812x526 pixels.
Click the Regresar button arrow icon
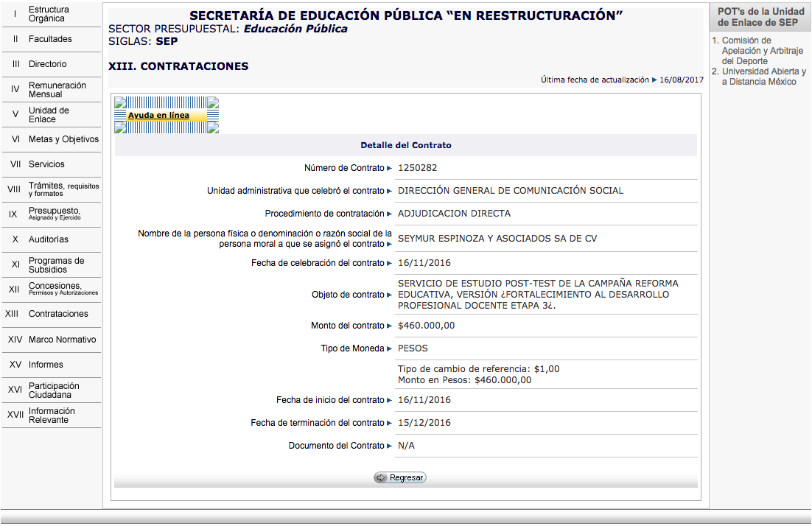pos(381,478)
